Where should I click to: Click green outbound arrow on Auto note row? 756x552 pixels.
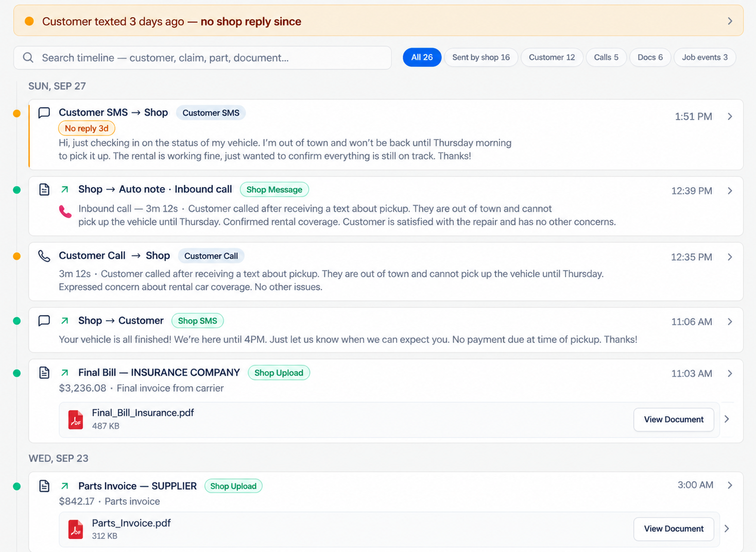65,190
